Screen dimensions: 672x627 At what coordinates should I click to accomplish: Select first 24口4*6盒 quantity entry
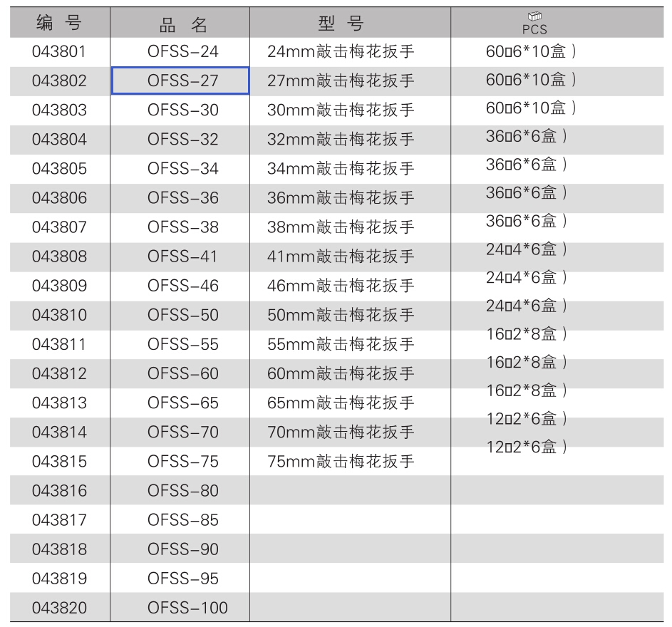coord(527,249)
